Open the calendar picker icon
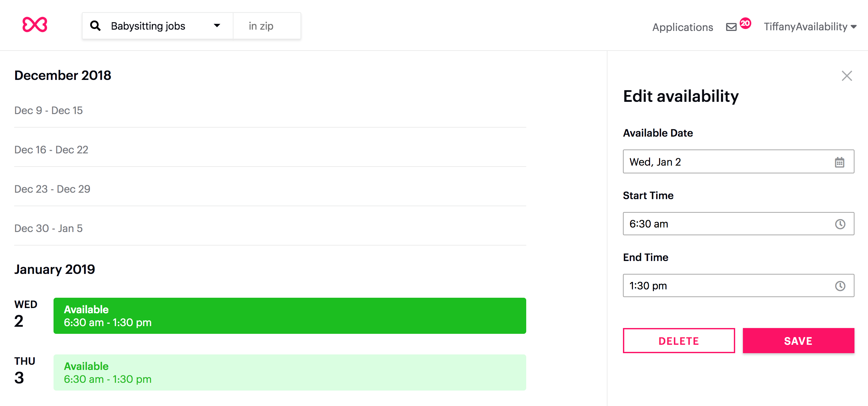Screen dimensions: 868x406 pyautogui.click(x=839, y=162)
